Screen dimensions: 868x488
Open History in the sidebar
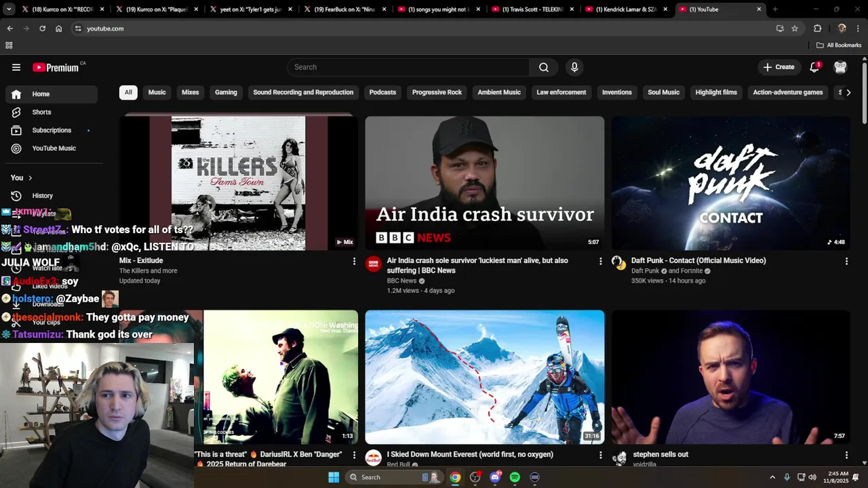point(52,195)
